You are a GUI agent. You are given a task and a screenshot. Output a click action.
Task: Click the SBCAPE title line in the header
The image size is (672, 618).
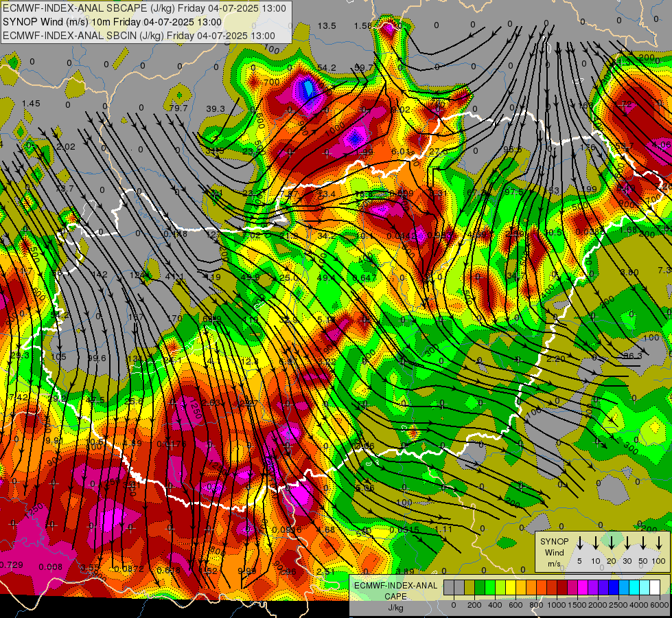pyautogui.click(x=144, y=8)
